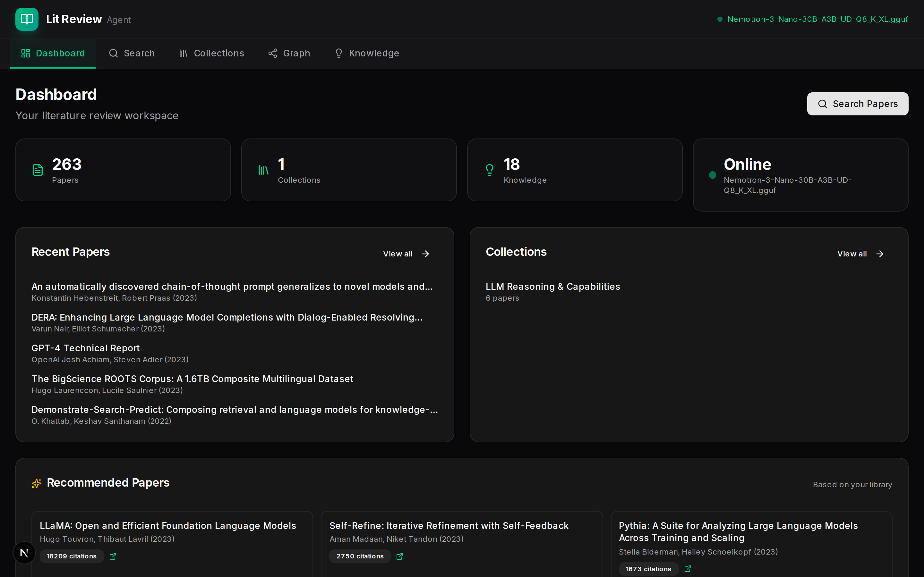924x577 pixels.
Task: Click the 18209 citations badge
Action: (x=72, y=556)
